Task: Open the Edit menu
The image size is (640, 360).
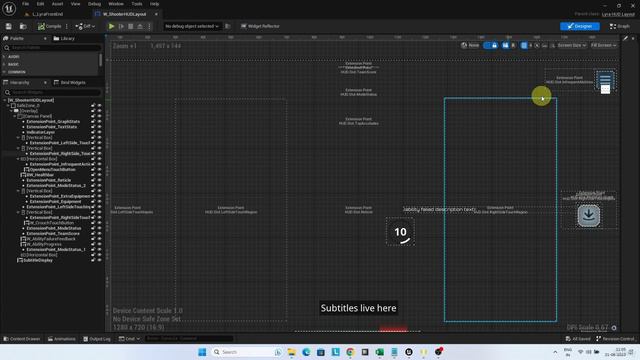Action: [40, 4]
